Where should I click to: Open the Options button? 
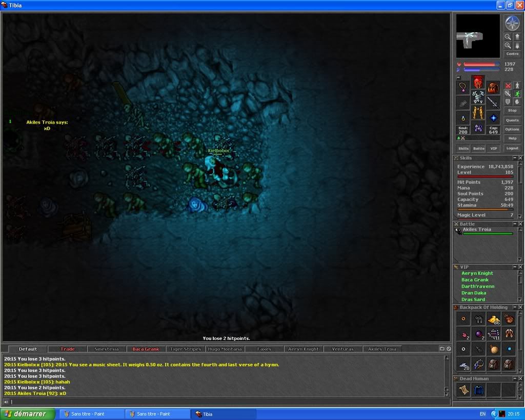[512, 129]
